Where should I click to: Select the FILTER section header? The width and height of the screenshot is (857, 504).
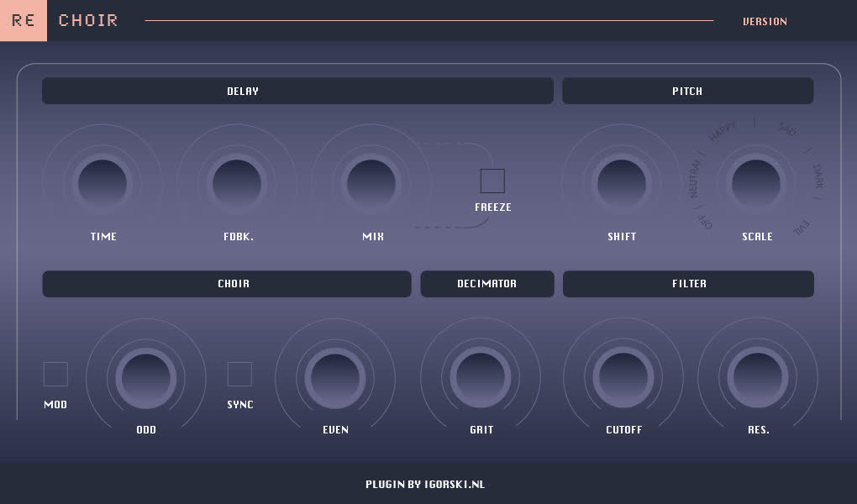pyautogui.click(x=688, y=284)
